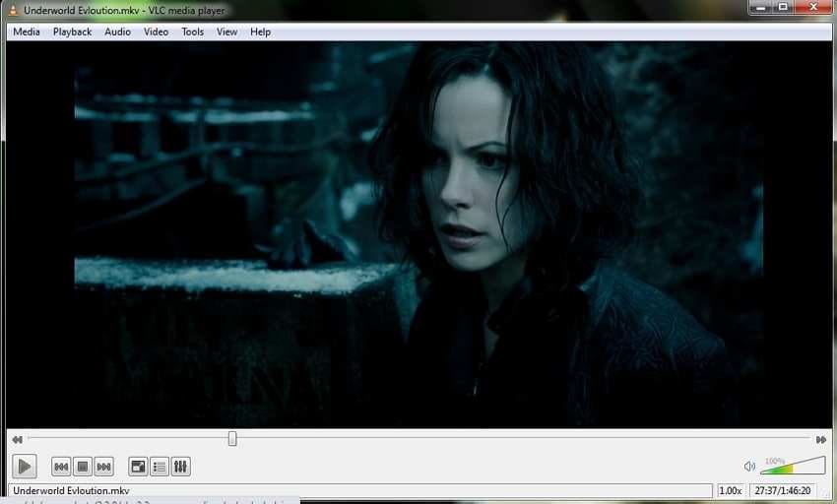Screen dimensions: 837x504
Task: Open the Media menu
Action: (x=27, y=32)
